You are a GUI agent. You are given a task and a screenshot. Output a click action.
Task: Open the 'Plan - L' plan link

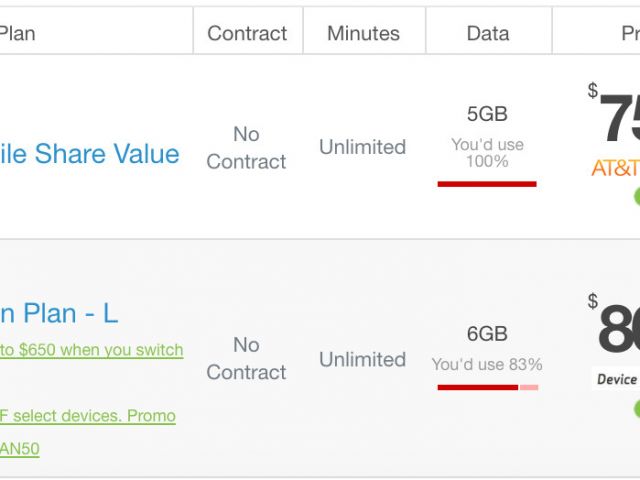pos(58,313)
